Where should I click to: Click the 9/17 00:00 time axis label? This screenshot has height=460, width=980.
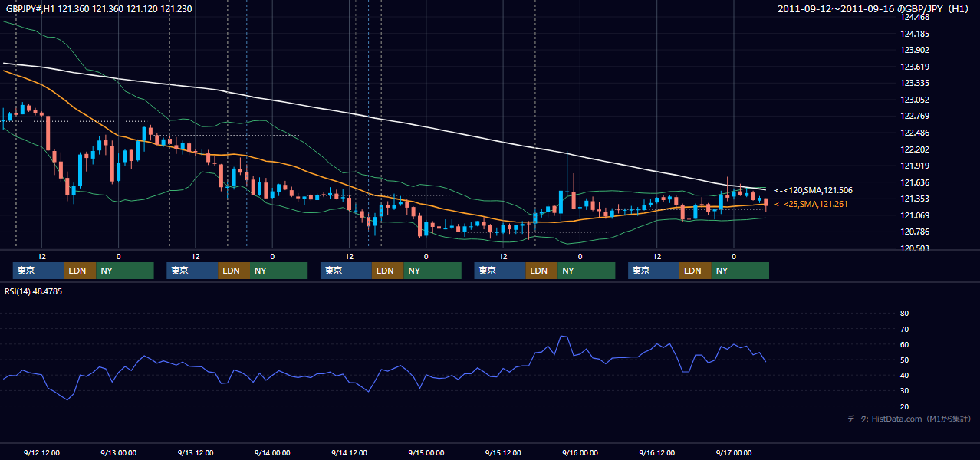[x=733, y=453]
